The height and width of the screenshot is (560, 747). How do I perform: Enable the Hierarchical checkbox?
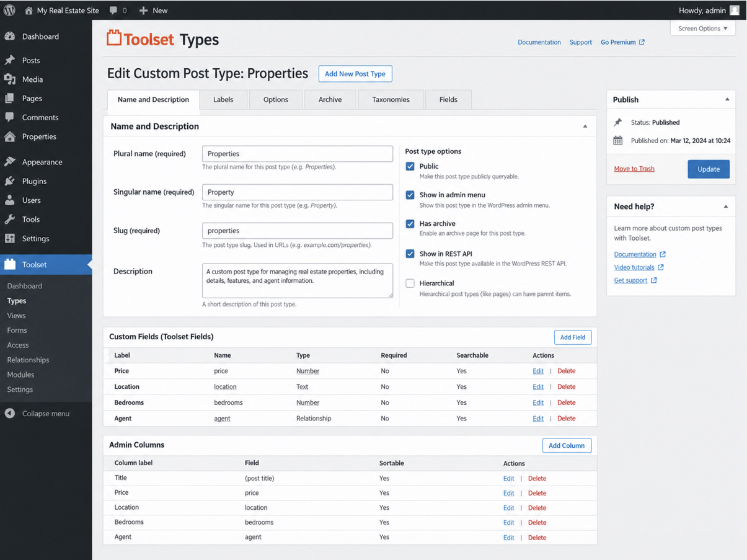(x=410, y=283)
